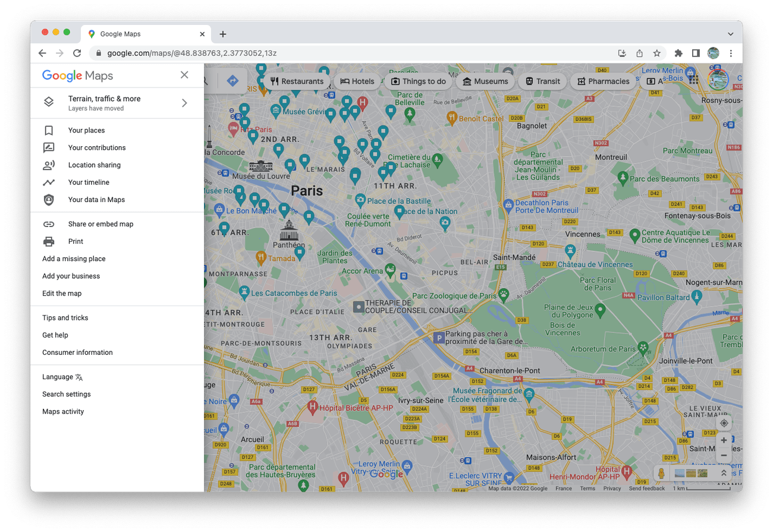Click the Museums category chip icon

point(467,81)
